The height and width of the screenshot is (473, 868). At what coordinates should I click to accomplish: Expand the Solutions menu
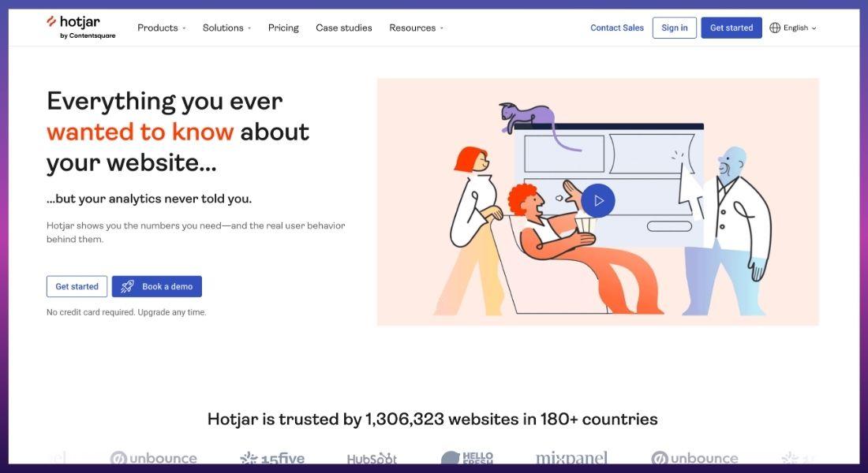[226, 28]
